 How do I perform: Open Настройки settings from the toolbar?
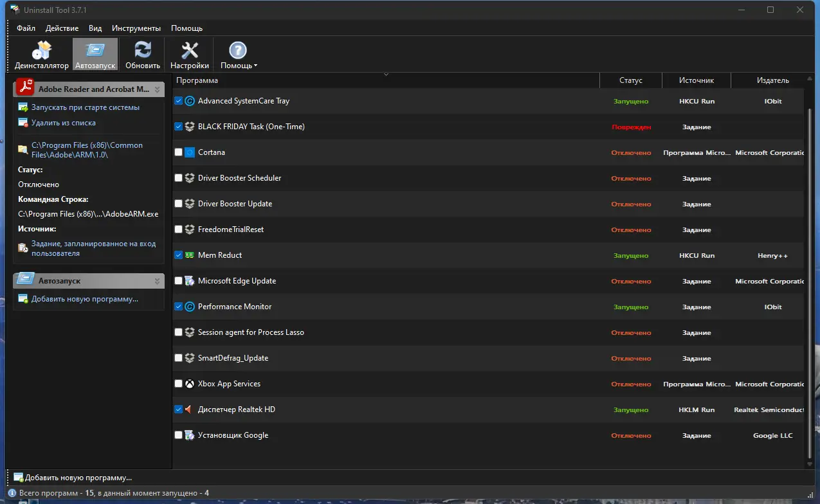tap(190, 55)
